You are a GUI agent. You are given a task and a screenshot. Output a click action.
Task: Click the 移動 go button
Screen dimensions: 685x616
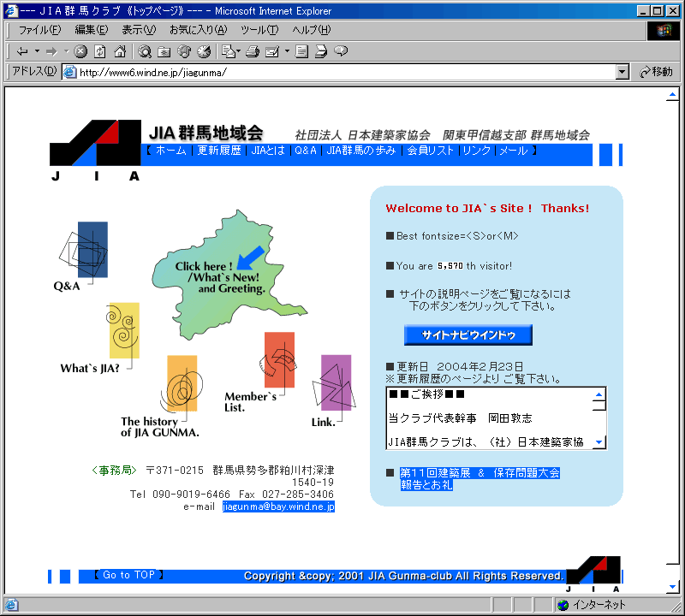point(656,72)
